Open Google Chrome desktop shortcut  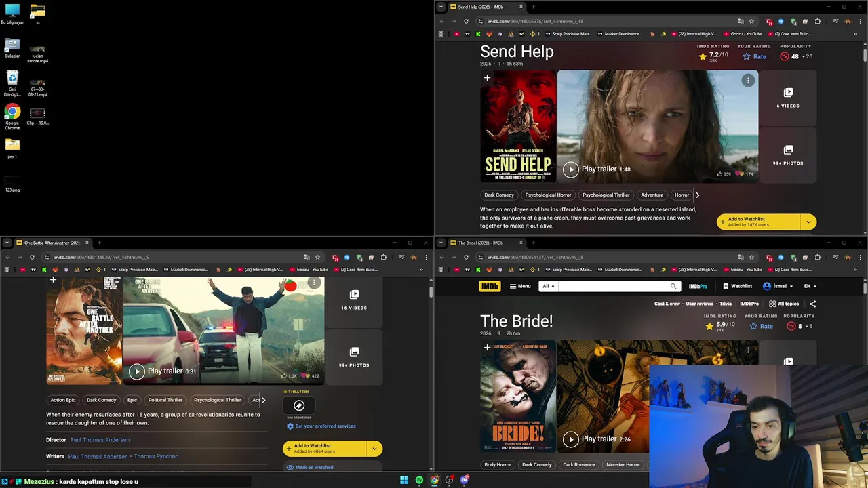(x=12, y=117)
